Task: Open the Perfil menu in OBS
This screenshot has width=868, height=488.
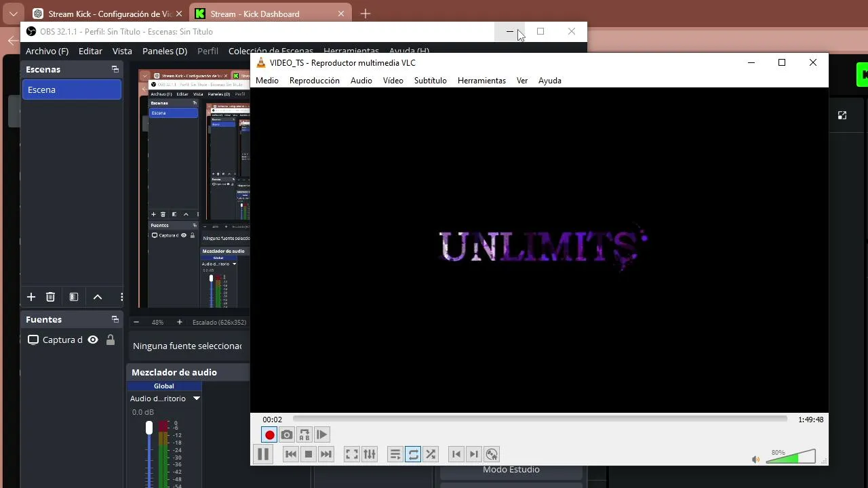Action: point(208,51)
